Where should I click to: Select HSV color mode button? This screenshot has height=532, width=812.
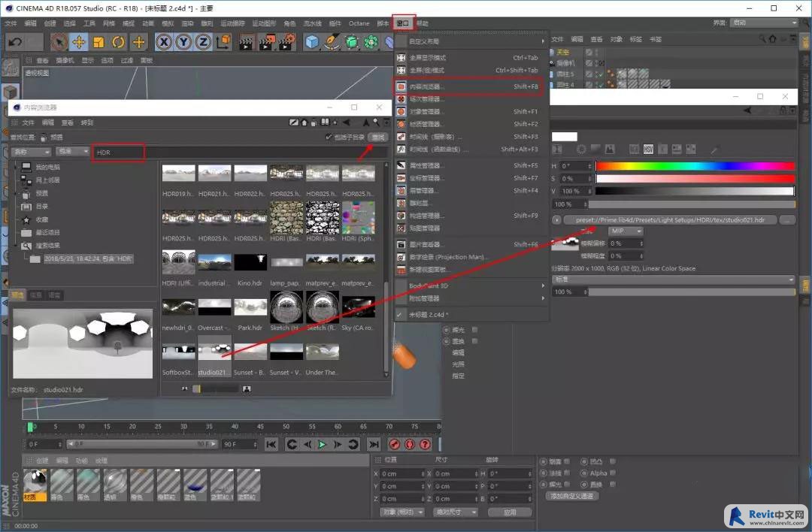click(x=648, y=150)
